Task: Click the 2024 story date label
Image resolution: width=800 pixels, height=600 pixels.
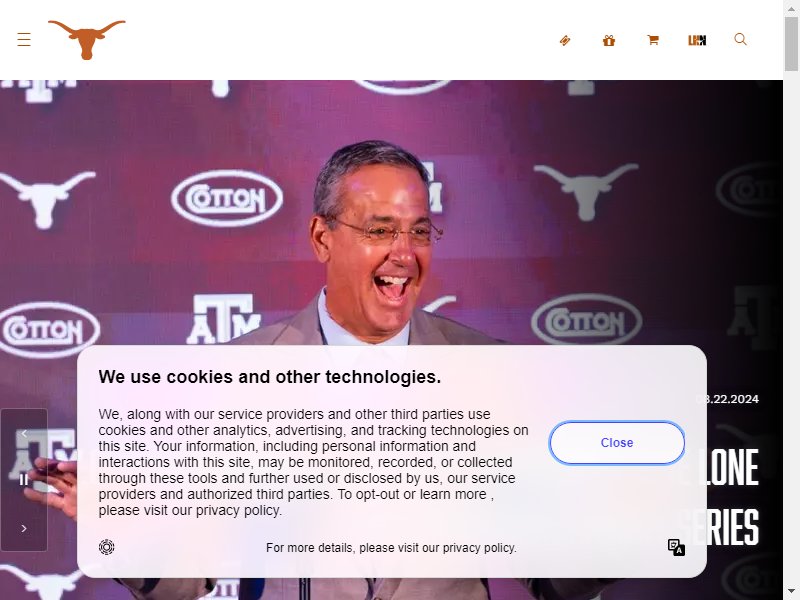Action: tap(728, 399)
